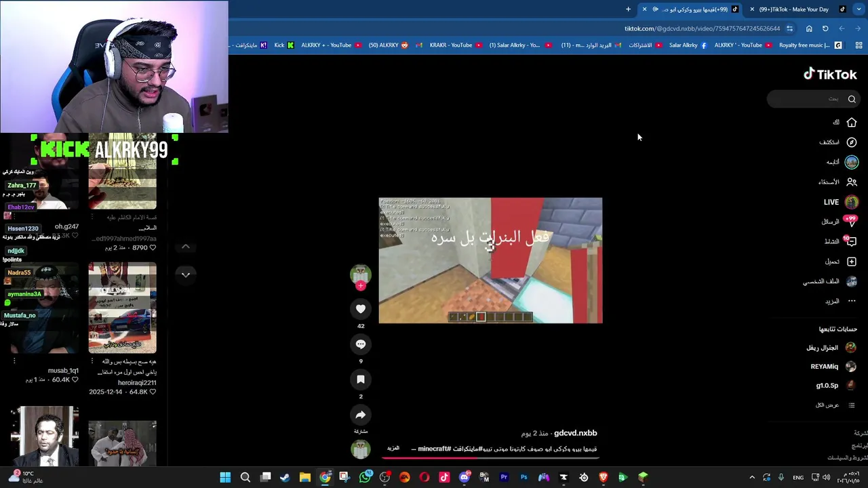Open the video comments bubble icon

tap(361, 344)
